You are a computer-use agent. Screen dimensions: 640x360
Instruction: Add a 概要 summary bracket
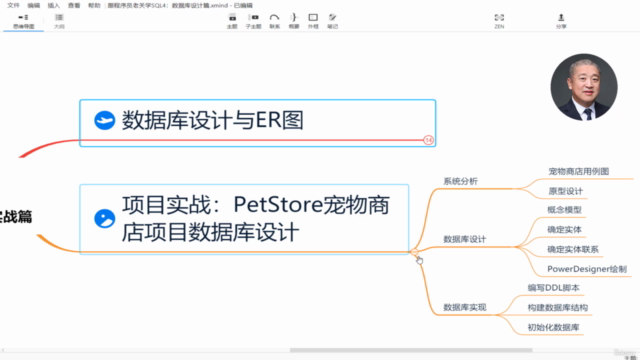[294, 21]
